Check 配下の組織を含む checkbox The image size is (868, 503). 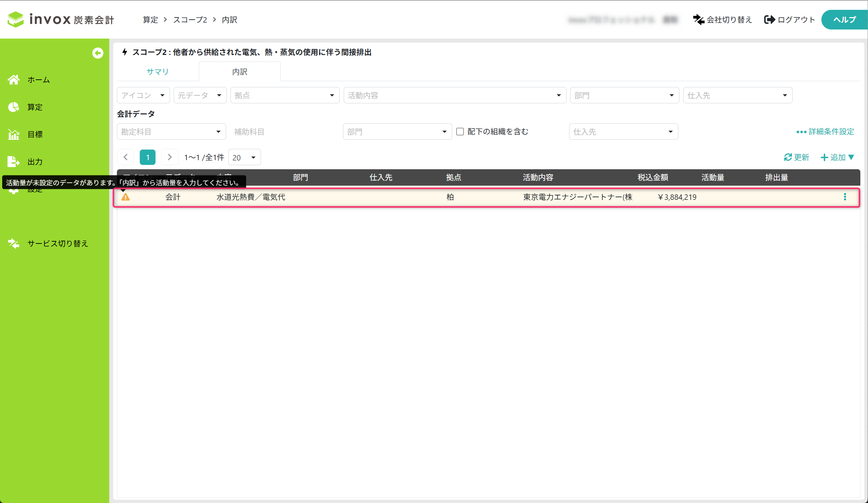[x=460, y=131]
